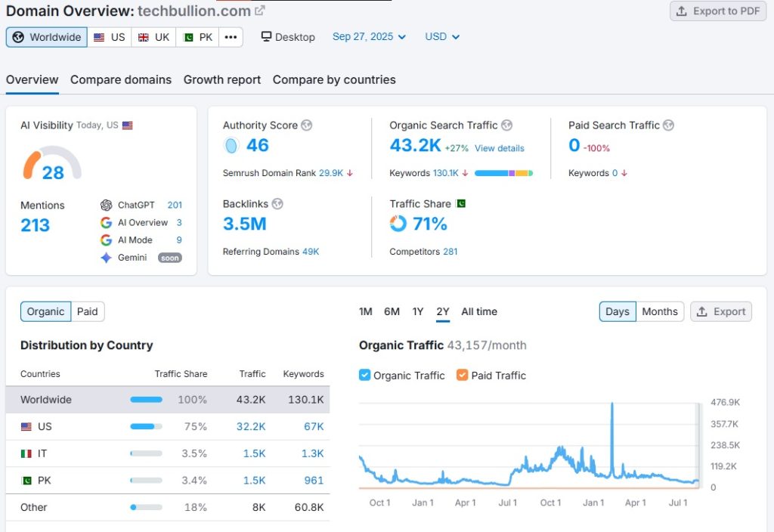
Task: Switch distribution view to Paid
Action: click(x=88, y=311)
